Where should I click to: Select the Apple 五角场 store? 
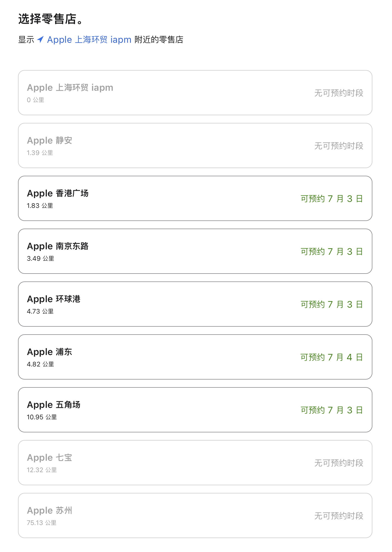(x=195, y=410)
